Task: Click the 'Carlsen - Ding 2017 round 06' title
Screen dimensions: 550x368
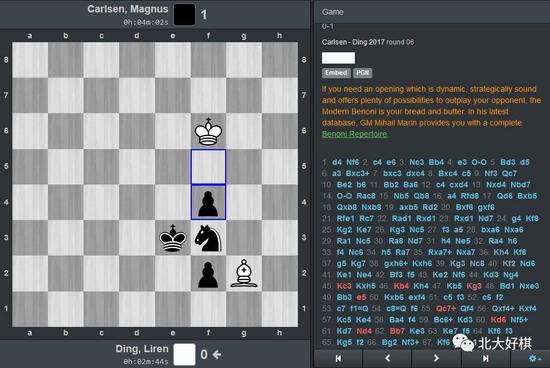Action: [x=368, y=42]
